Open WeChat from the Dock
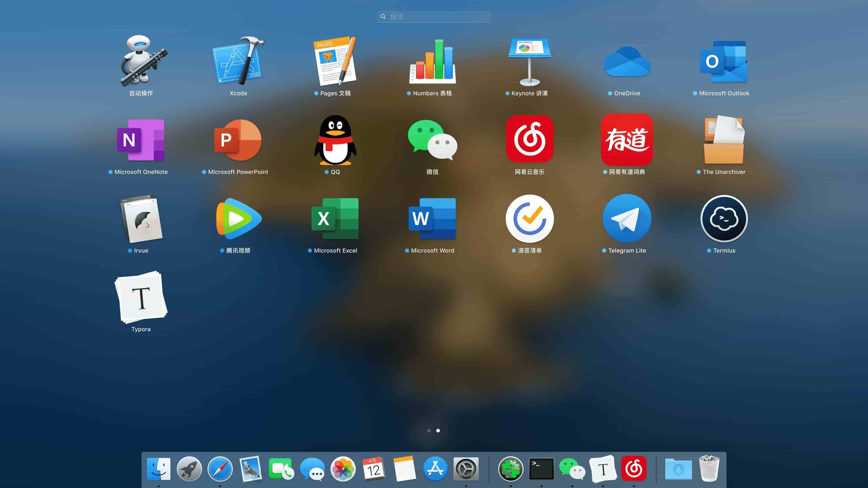The image size is (868, 488). click(572, 469)
